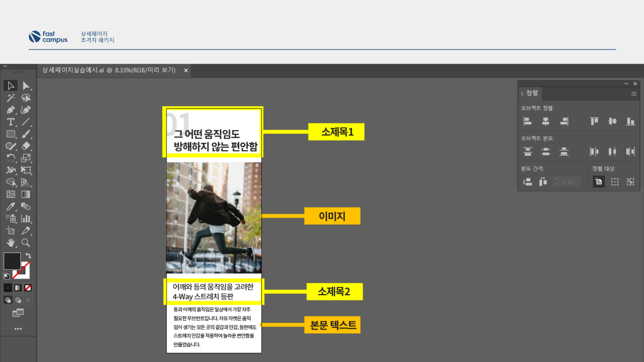The height and width of the screenshot is (362, 644).
Task: Select the Perspective Grid tool
Action: (26, 182)
